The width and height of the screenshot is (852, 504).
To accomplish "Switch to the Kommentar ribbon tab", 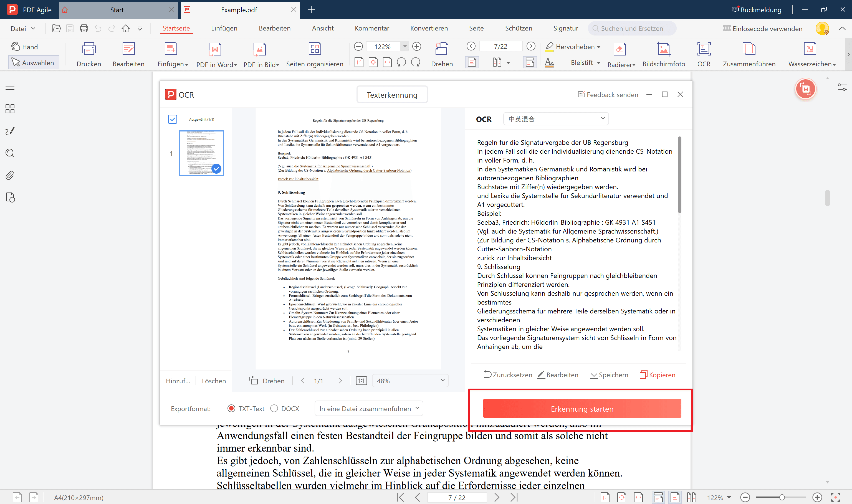I will click(x=372, y=28).
